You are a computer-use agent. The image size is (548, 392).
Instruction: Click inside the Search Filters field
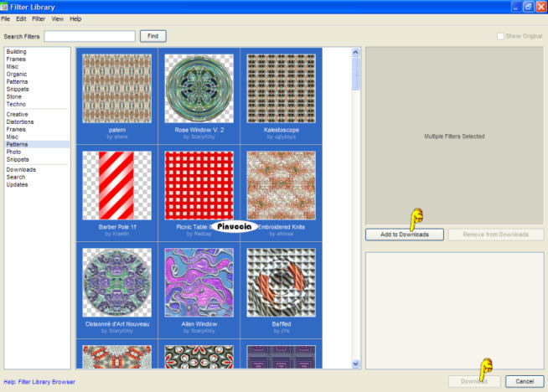90,36
